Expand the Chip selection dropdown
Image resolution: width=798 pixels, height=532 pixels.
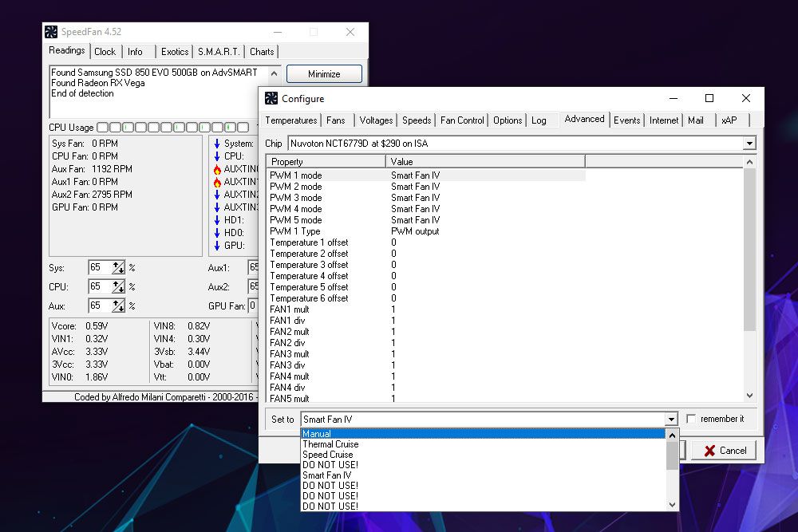tap(749, 144)
